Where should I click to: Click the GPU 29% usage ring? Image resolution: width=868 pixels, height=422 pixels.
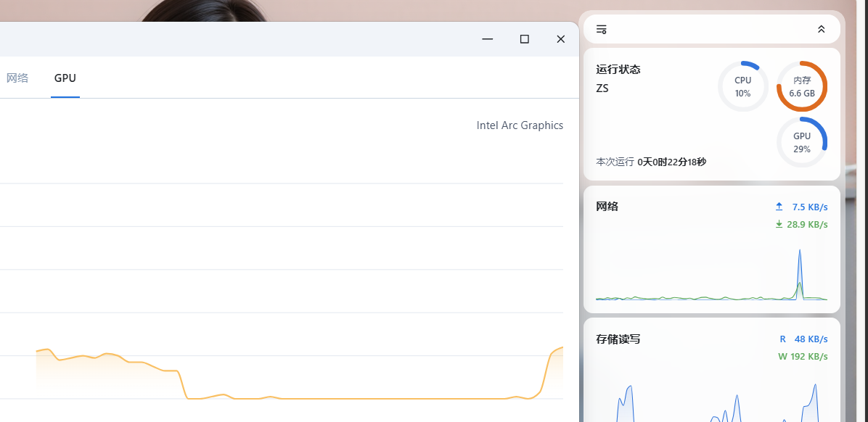coord(801,142)
